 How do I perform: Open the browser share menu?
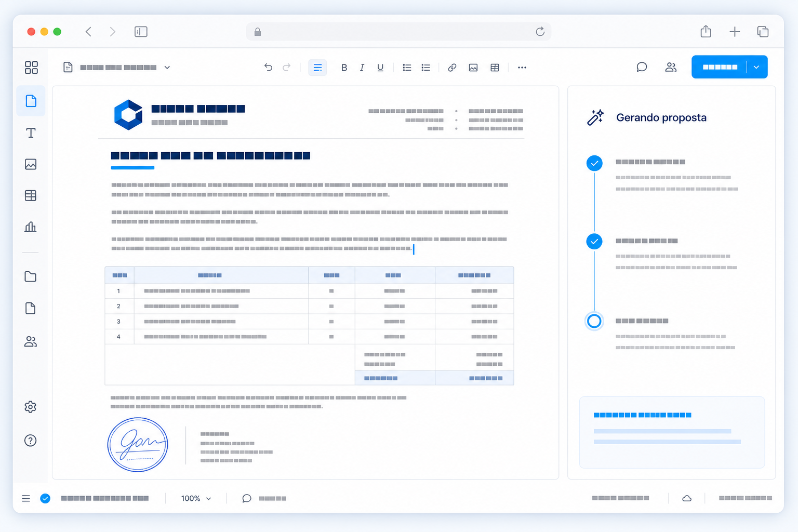click(706, 31)
